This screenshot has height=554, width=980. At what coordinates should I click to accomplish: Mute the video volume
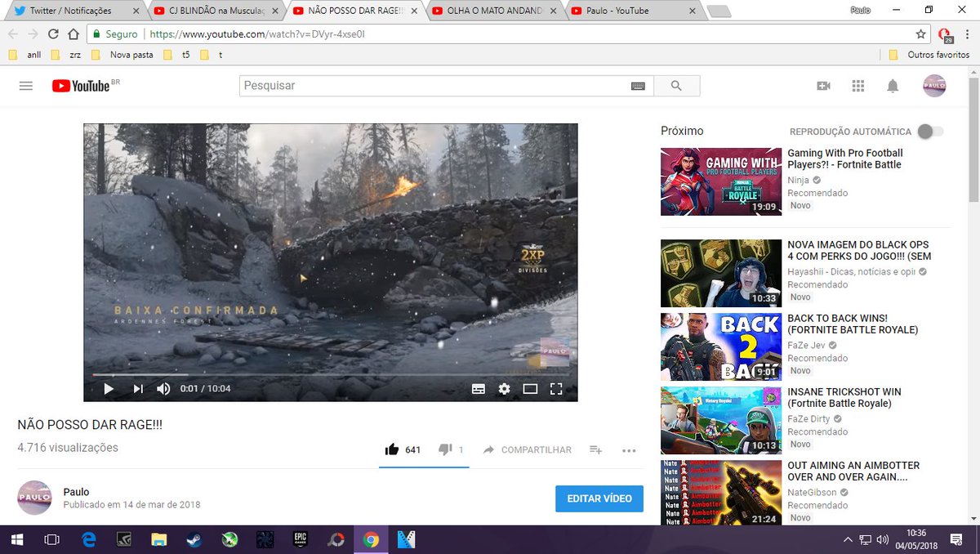[x=163, y=389]
